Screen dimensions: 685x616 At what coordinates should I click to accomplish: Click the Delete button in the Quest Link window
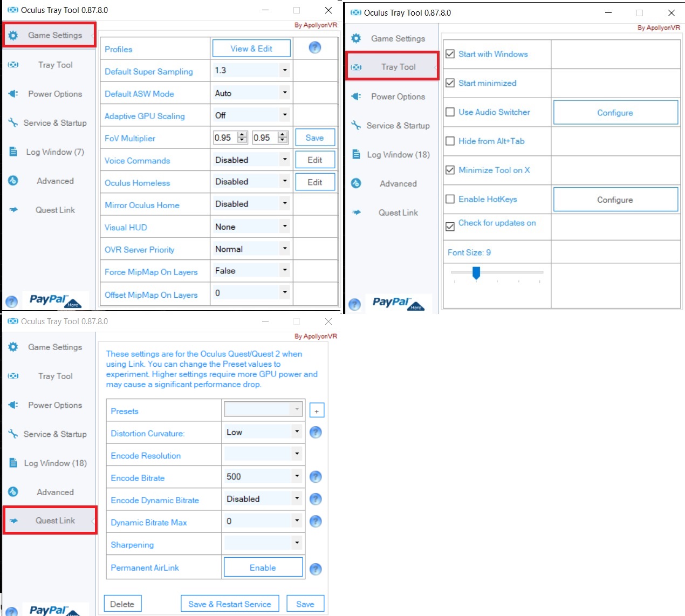[x=122, y=604]
